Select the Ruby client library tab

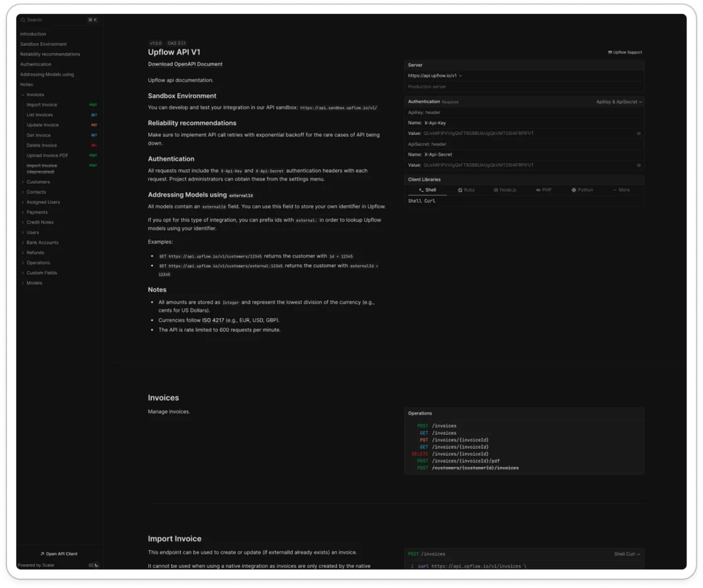[466, 190]
